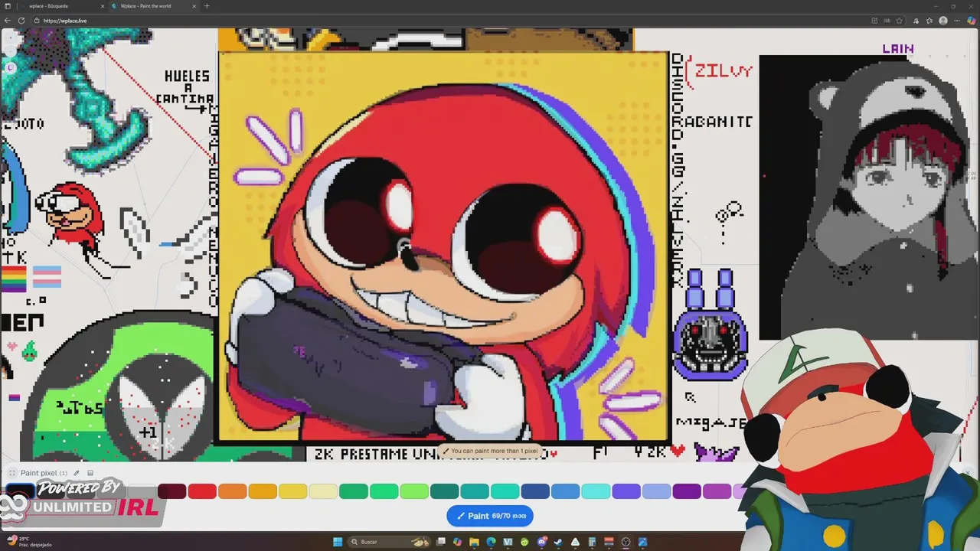The width and height of the screenshot is (980, 551).
Task: Select the eyedropper color picker tool
Action: [76, 473]
